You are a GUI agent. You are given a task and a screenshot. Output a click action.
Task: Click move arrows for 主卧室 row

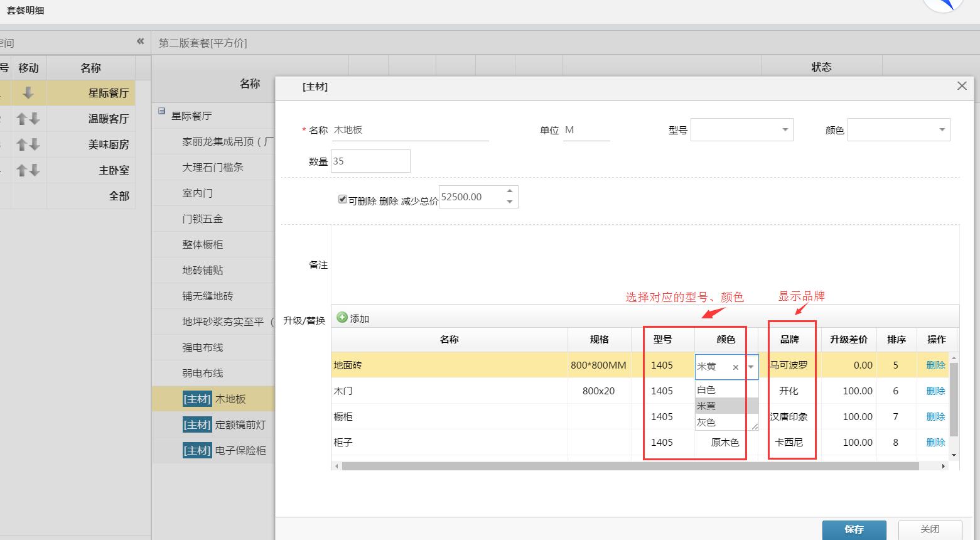(28, 170)
